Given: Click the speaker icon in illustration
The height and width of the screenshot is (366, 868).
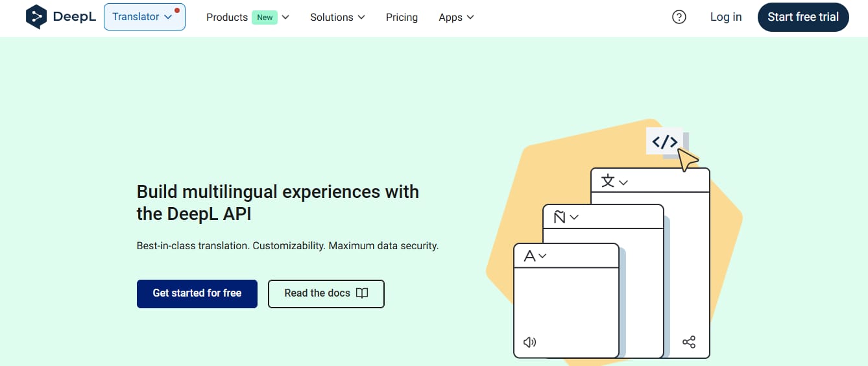Looking at the screenshot, I should click(x=529, y=342).
